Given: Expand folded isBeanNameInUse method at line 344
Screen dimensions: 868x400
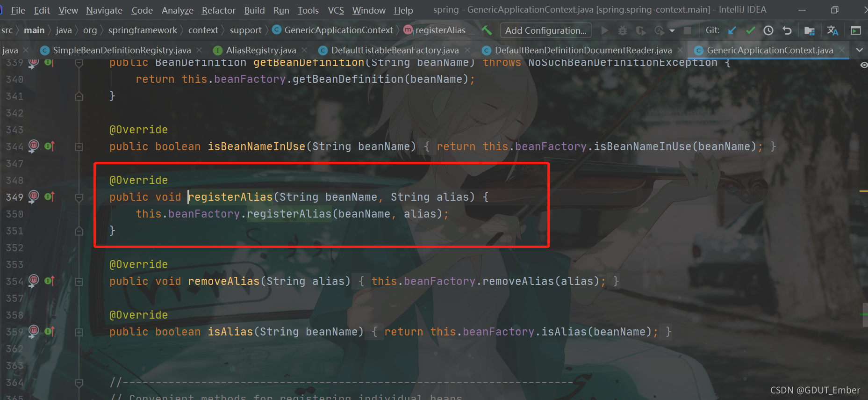Looking at the screenshot, I should (79, 147).
